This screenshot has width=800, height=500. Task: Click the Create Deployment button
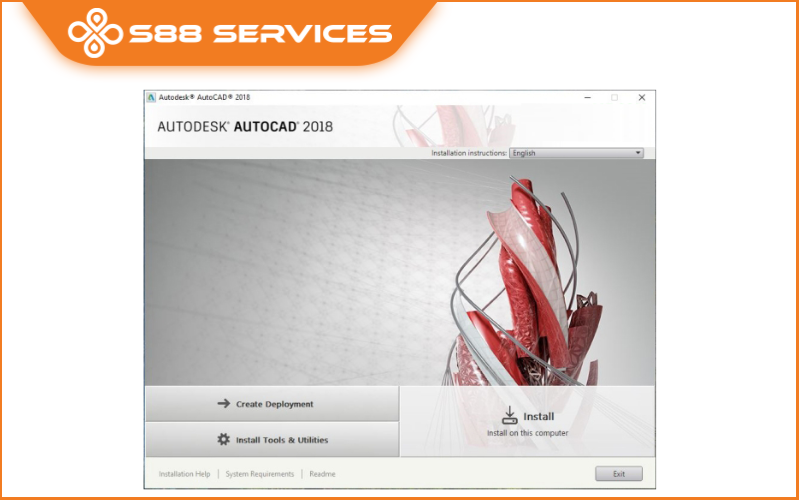click(272, 404)
